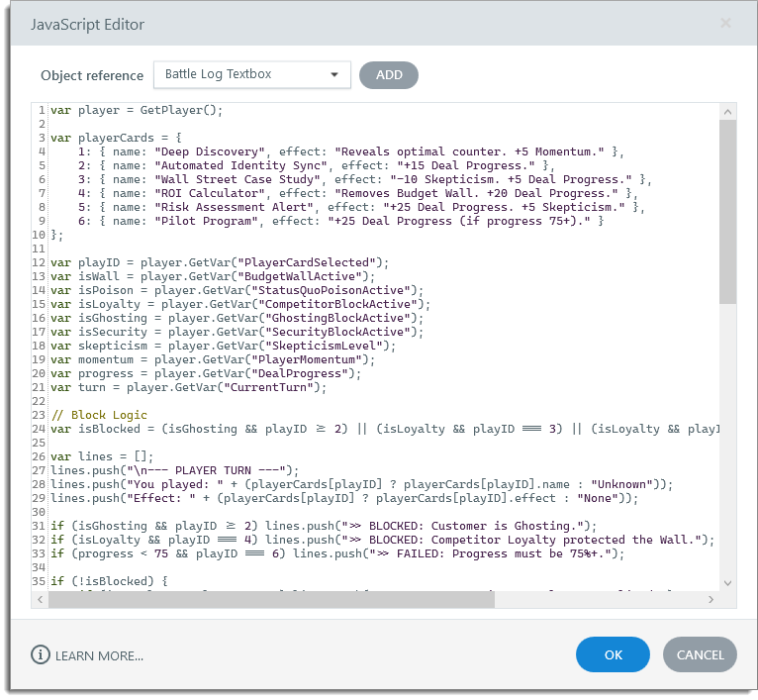Click the 'Customer is Ghosting' line
The width and height of the screenshot is (758, 700).
(324, 527)
